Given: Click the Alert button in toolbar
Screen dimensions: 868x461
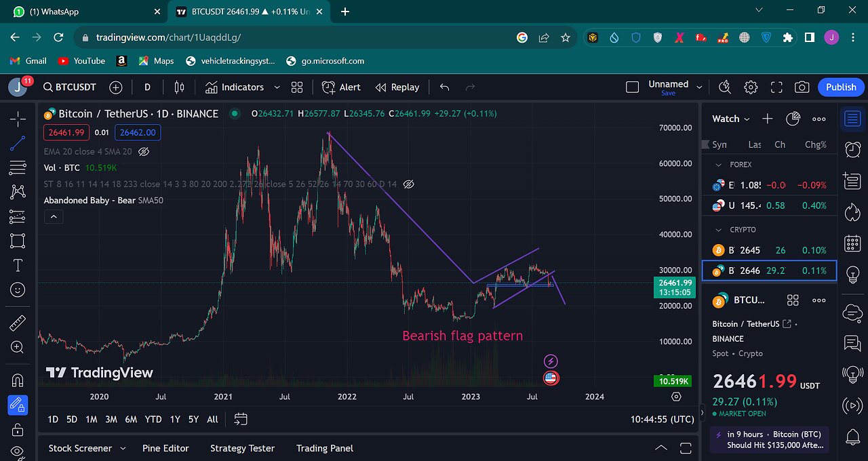Looking at the screenshot, I should pos(341,87).
